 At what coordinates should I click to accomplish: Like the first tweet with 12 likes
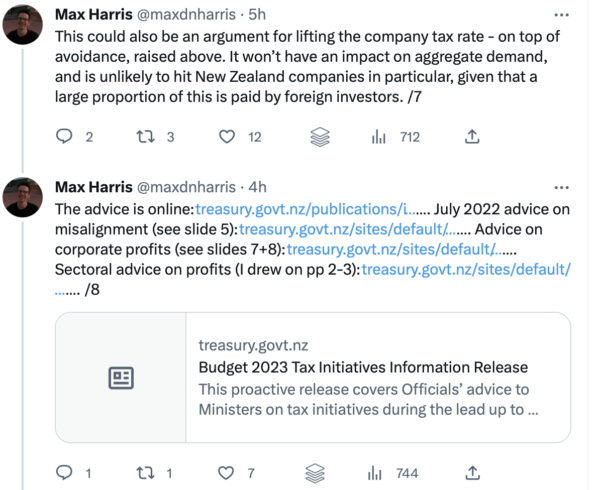click(x=227, y=136)
